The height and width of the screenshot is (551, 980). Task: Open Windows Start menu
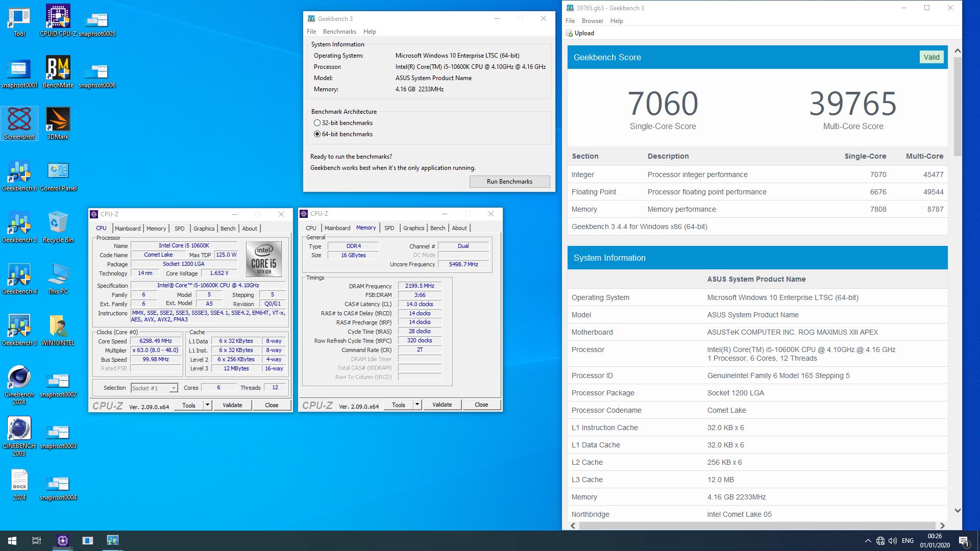tap(12, 540)
